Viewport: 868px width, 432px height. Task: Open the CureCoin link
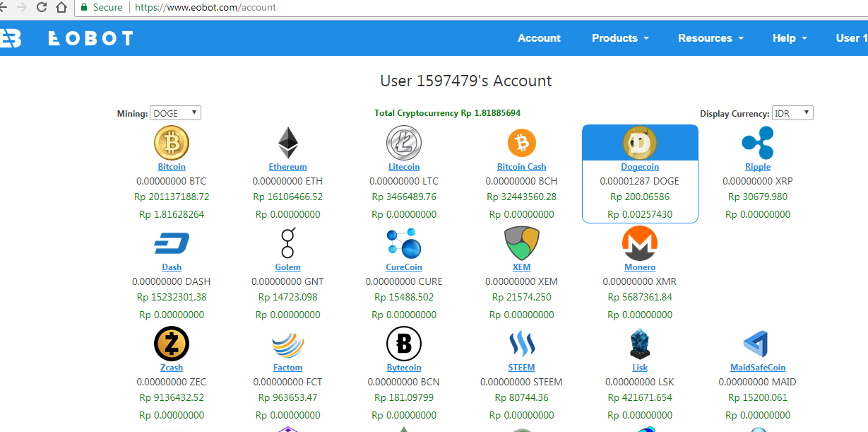(x=404, y=267)
